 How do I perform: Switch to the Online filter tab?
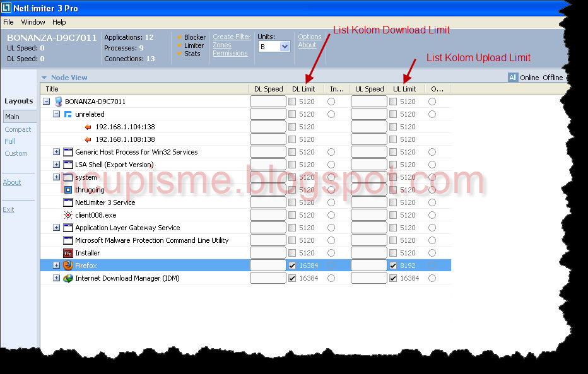(x=529, y=78)
